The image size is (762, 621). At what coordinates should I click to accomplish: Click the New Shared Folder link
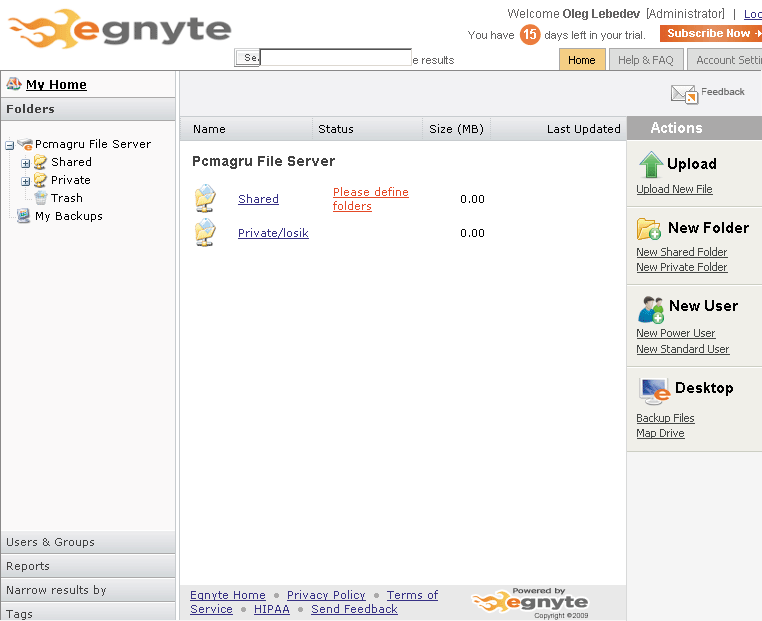(x=681, y=252)
